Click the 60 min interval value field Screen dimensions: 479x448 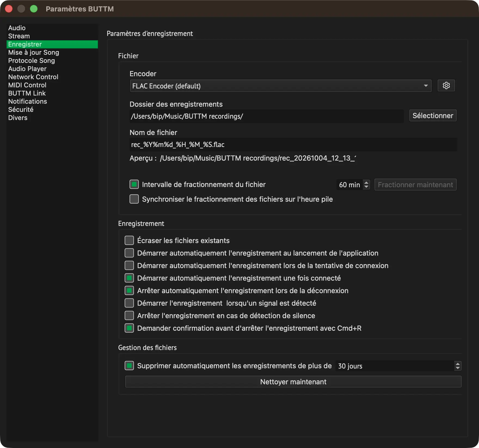point(350,185)
